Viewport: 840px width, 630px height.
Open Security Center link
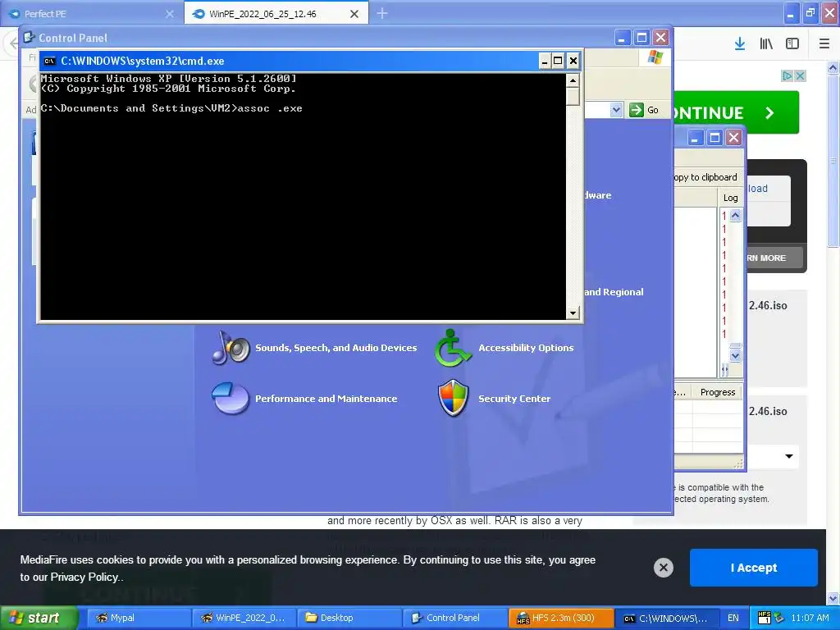[514, 399]
